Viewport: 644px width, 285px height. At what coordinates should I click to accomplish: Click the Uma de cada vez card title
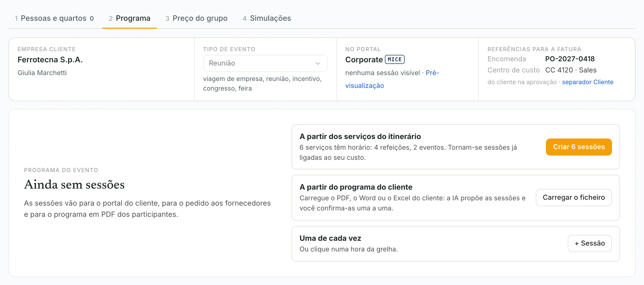coord(330,238)
